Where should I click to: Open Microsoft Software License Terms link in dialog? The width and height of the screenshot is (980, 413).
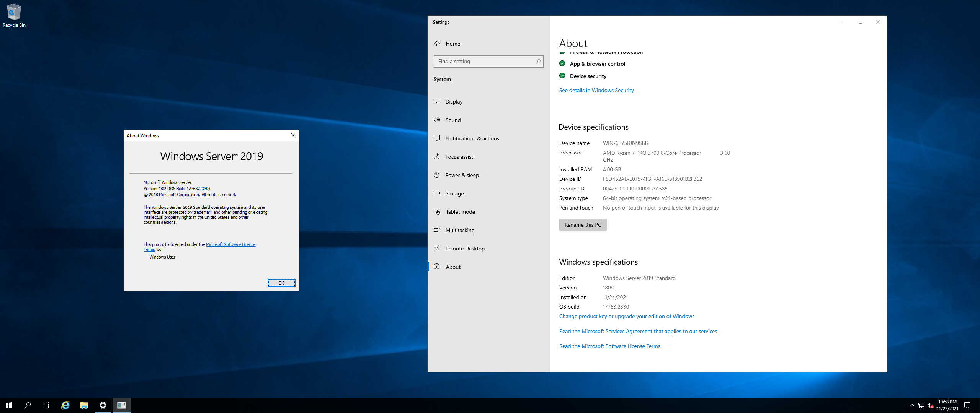[230, 244]
